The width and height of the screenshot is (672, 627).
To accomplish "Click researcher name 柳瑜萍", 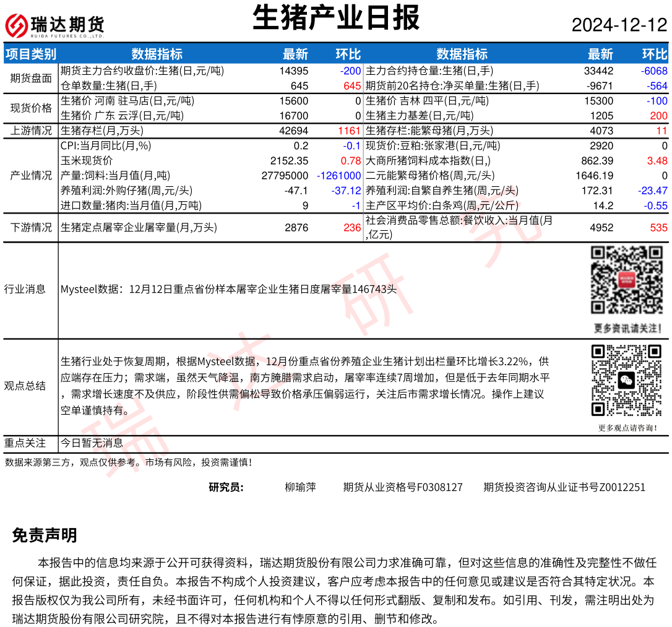I will click(300, 487).
